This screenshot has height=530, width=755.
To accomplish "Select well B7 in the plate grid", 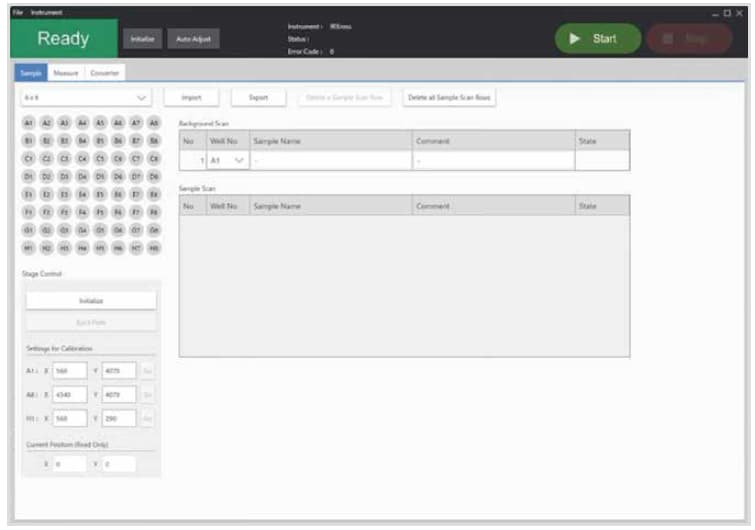I will [136, 141].
